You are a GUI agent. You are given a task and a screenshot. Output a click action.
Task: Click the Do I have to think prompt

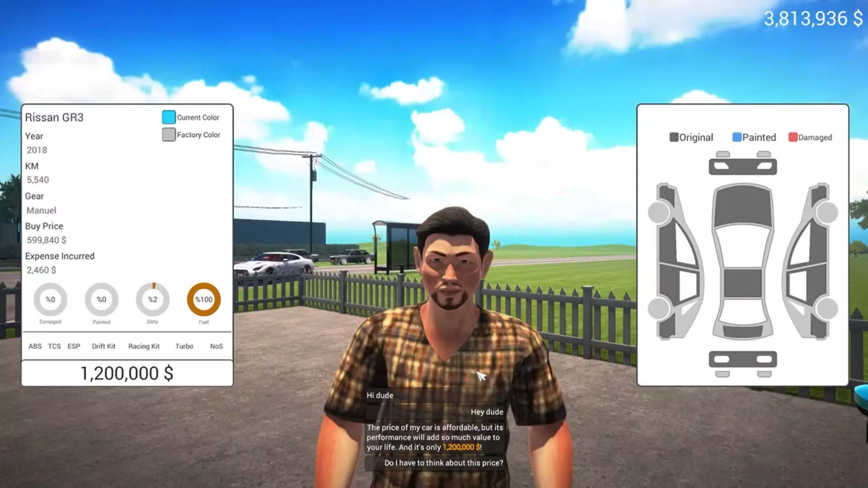pos(443,462)
